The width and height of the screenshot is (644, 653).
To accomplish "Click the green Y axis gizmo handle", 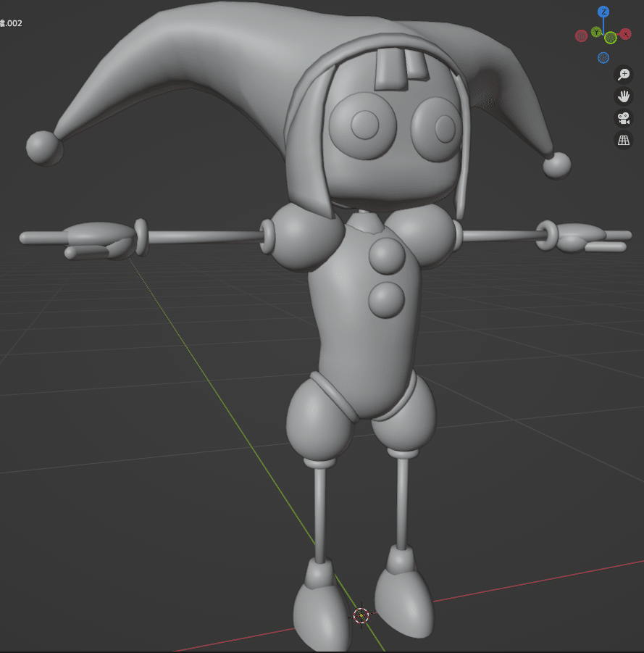I will 596,32.
